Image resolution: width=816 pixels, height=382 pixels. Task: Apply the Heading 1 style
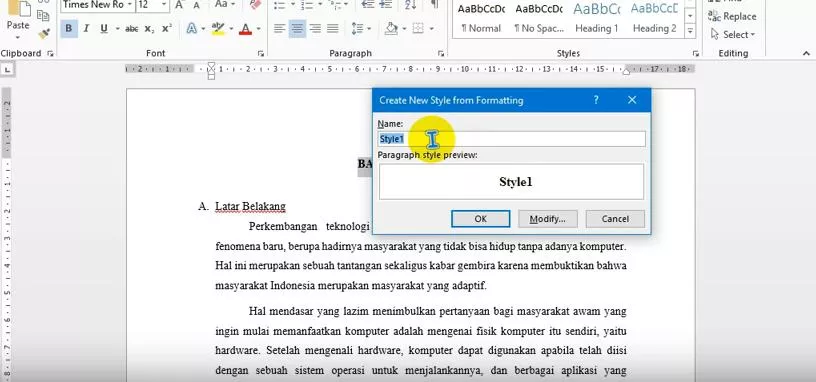[x=596, y=18]
